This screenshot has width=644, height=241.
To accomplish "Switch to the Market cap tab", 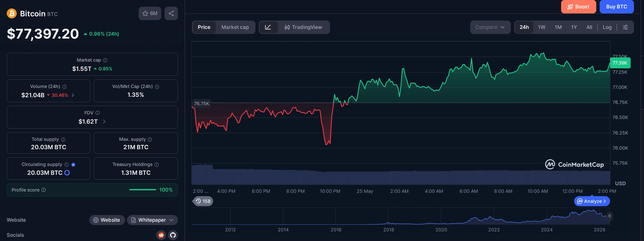I will 235,27.
